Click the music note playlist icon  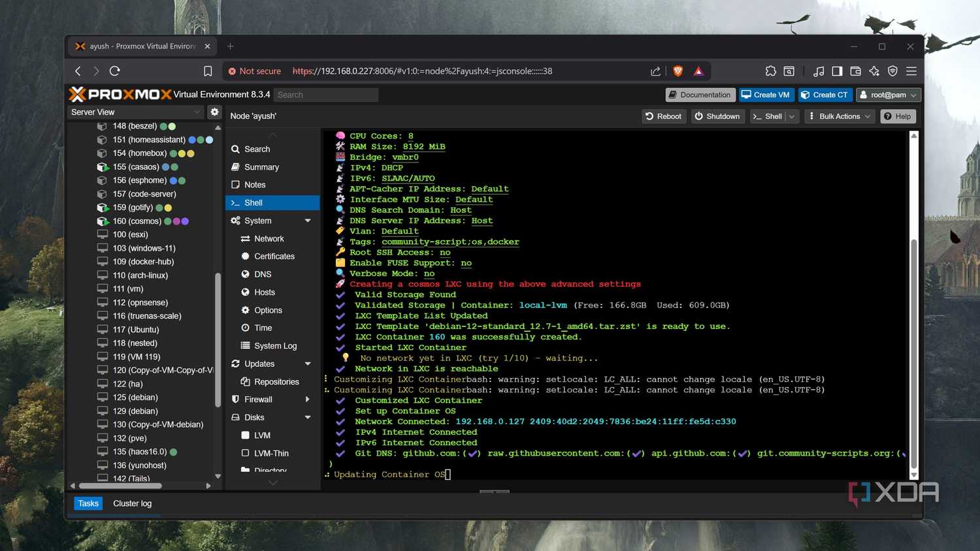pyautogui.click(x=818, y=71)
